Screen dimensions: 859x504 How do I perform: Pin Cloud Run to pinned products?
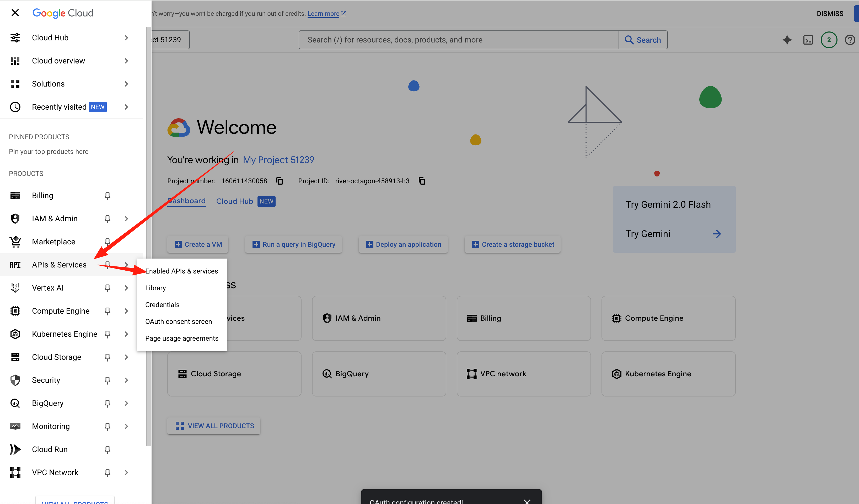tap(108, 450)
